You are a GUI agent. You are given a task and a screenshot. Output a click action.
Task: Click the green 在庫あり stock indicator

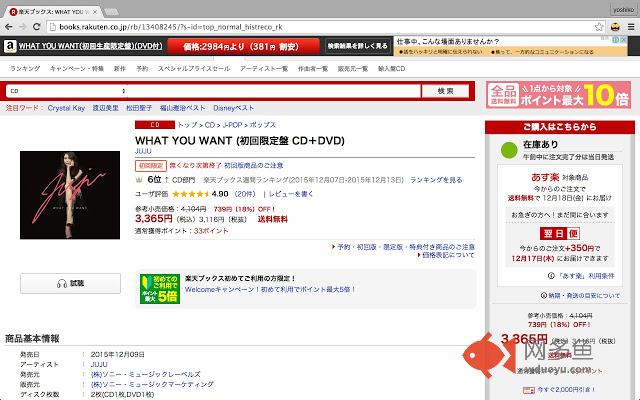coord(509,150)
